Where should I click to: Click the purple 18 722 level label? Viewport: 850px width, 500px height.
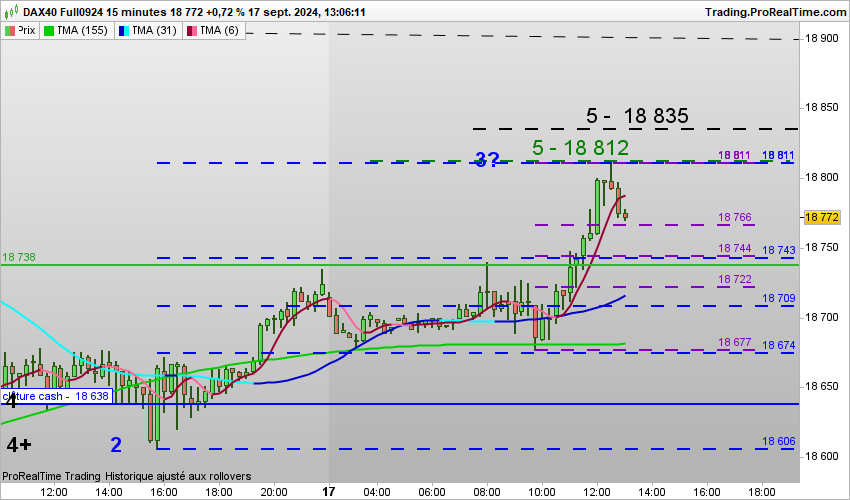(x=735, y=279)
